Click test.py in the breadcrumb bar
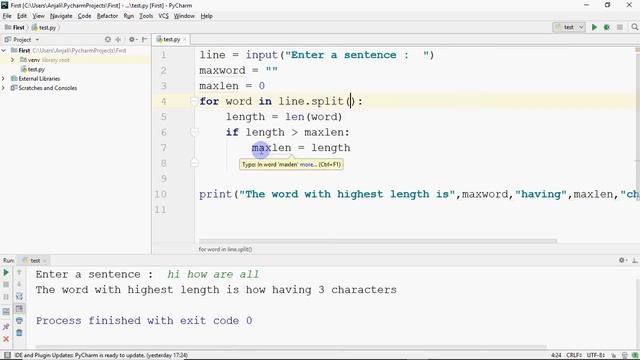The width and height of the screenshot is (640, 360). tap(44, 27)
